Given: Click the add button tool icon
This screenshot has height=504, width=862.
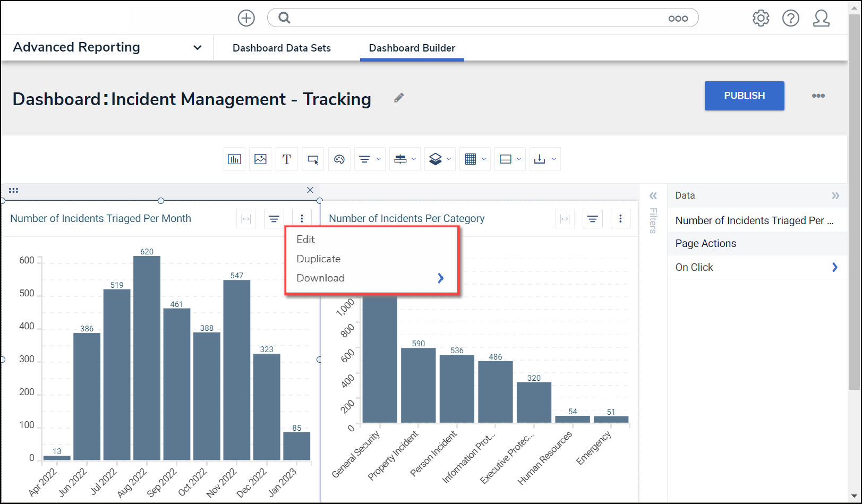Looking at the screenshot, I should 313,159.
